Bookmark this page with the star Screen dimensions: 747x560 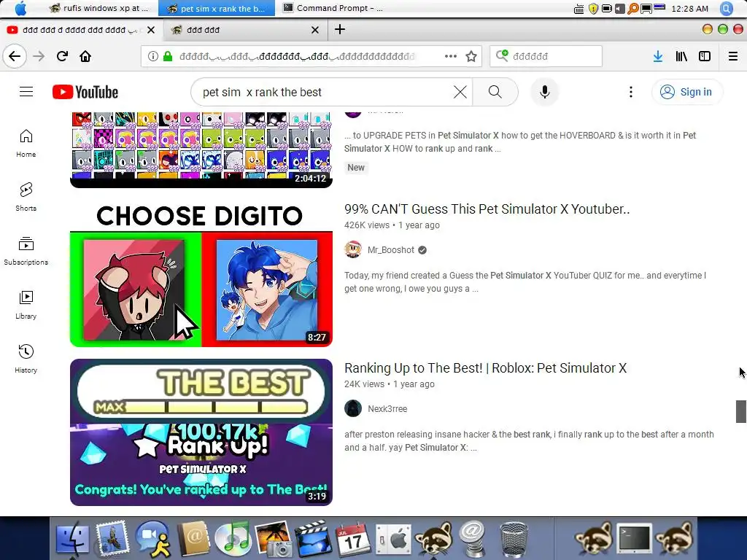471,56
